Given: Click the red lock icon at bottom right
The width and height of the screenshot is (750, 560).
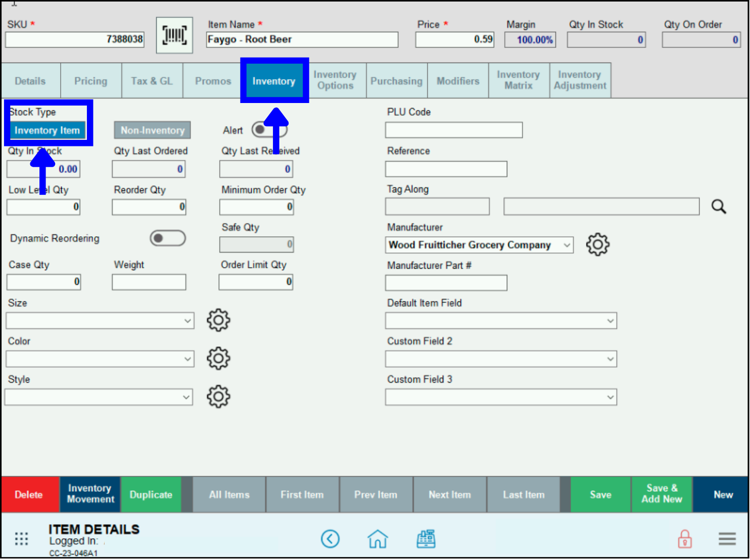Looking at the screenshot, I should (x=684, y=539).
